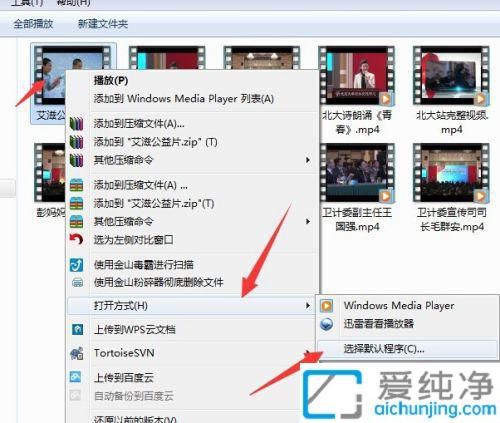Open the TortoiseSVN submenu entry
The height and width of the screenshot is (423, 500).
[191, 353]
